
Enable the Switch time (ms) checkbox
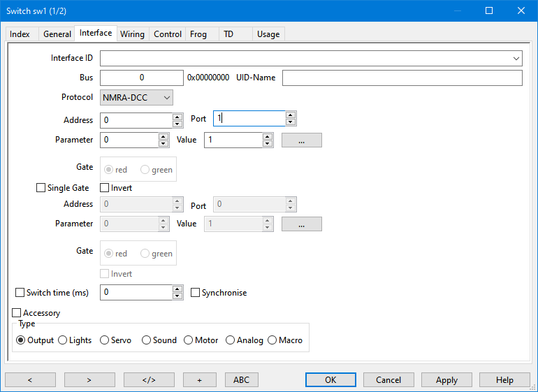point(20,293)
